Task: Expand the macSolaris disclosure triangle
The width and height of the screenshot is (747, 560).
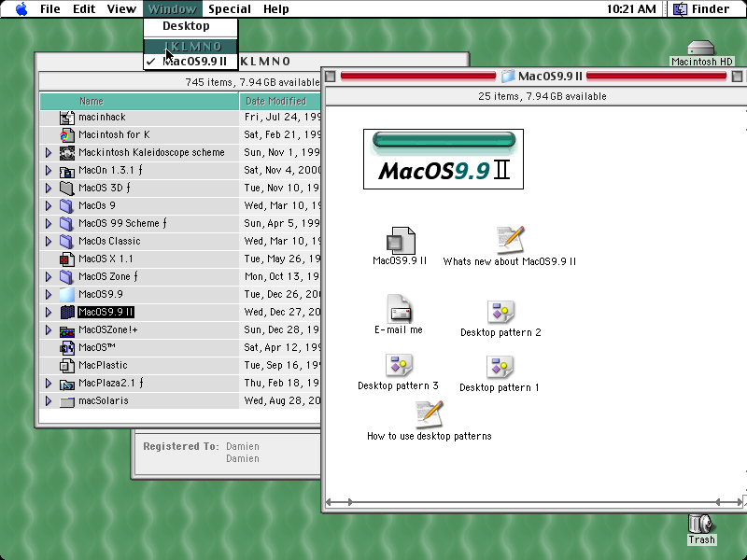Action: click(x=49, y=400)
